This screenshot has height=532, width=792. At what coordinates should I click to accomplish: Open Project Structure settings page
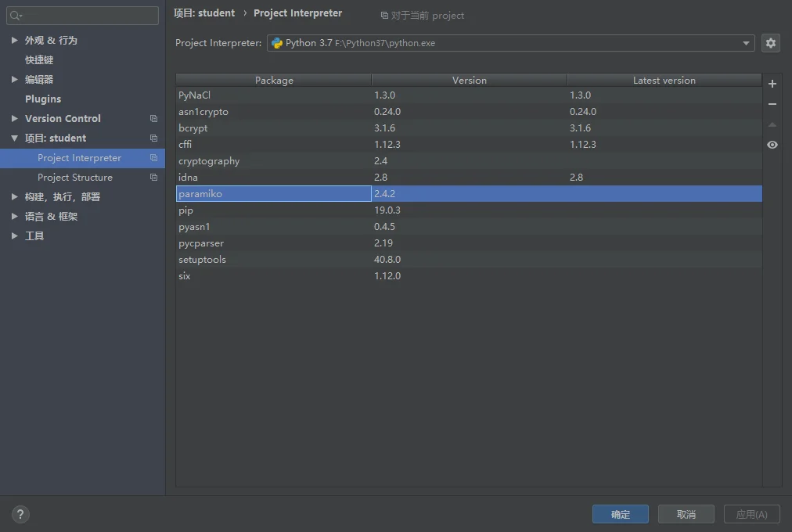tap(75, 178)
